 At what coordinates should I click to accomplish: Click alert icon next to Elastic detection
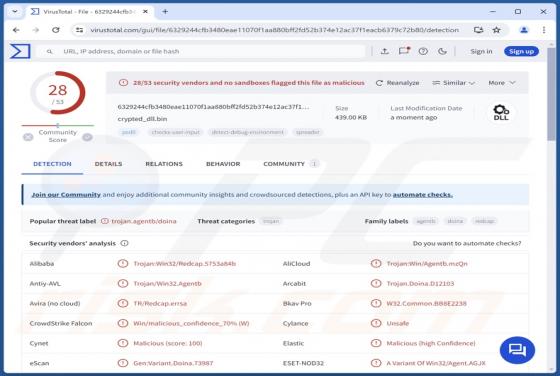(x=376, y=343)
